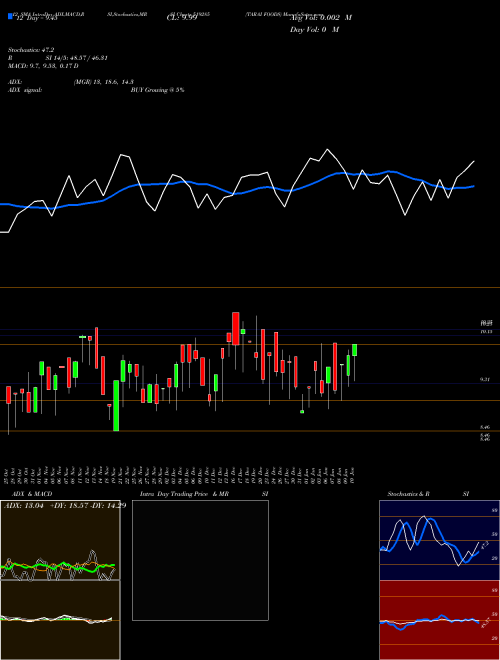Click the 'Avg Vol: 0.002 M' label
This screenshot has height=660, width=500.
pos(321,18)
